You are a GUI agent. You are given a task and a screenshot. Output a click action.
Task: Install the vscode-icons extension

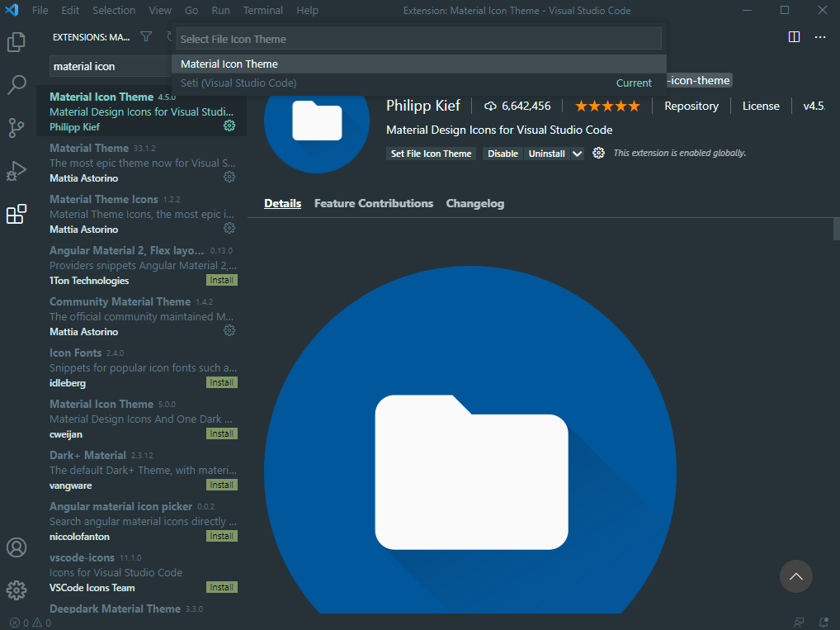tap(222, 587)
